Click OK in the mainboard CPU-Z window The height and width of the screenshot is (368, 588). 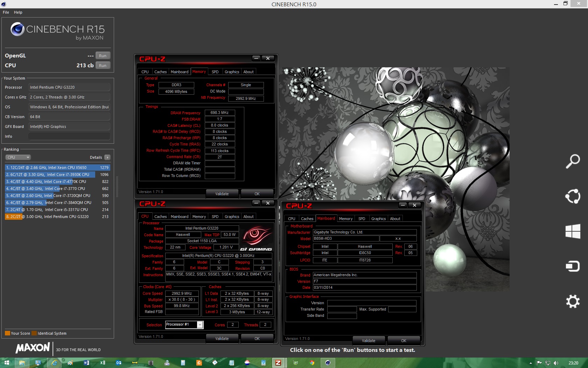404,341
